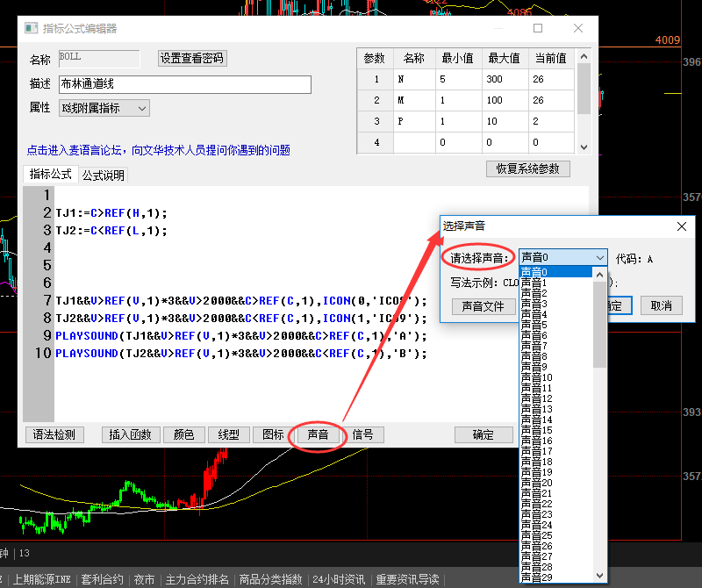
Task: Click the 颜色 color picker button
Action: click(184, 434)
